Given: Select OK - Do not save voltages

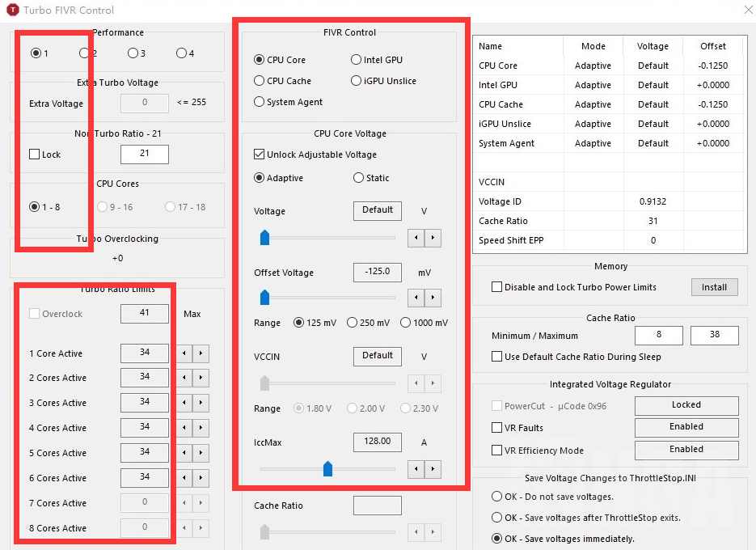Looking at the screenshot, I should tap(496, 497).
